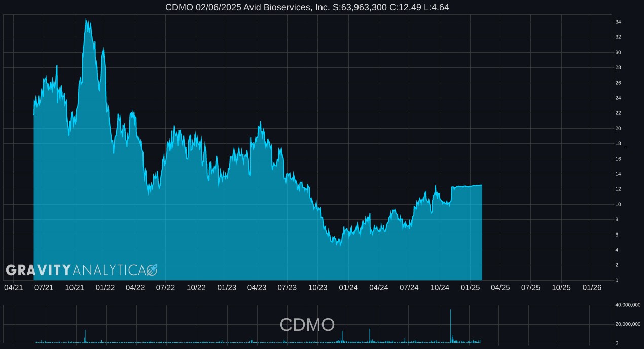Click the 10/24 date on the time axis

pos(440,287)
